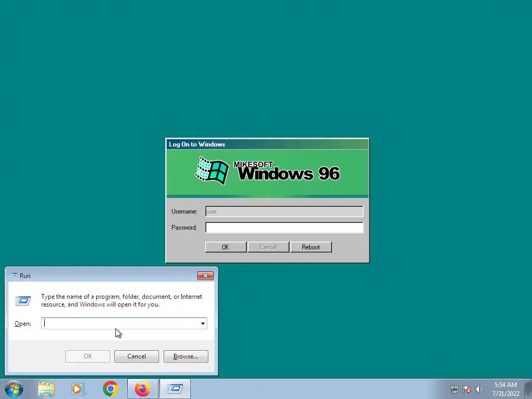Screen dimensions: 532x399
Task: Open Windows Explorer from the taskbar
Action: pos(46,389)
